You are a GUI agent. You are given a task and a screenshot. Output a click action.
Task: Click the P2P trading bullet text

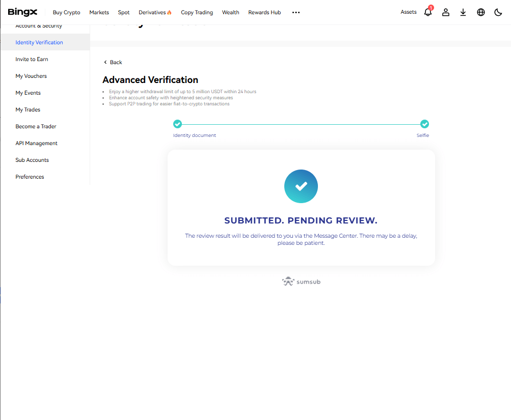169,104
